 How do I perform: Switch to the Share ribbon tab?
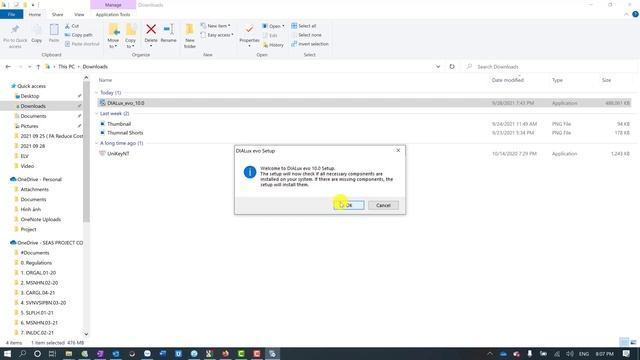pyautogui.click(x=58, y=14)
